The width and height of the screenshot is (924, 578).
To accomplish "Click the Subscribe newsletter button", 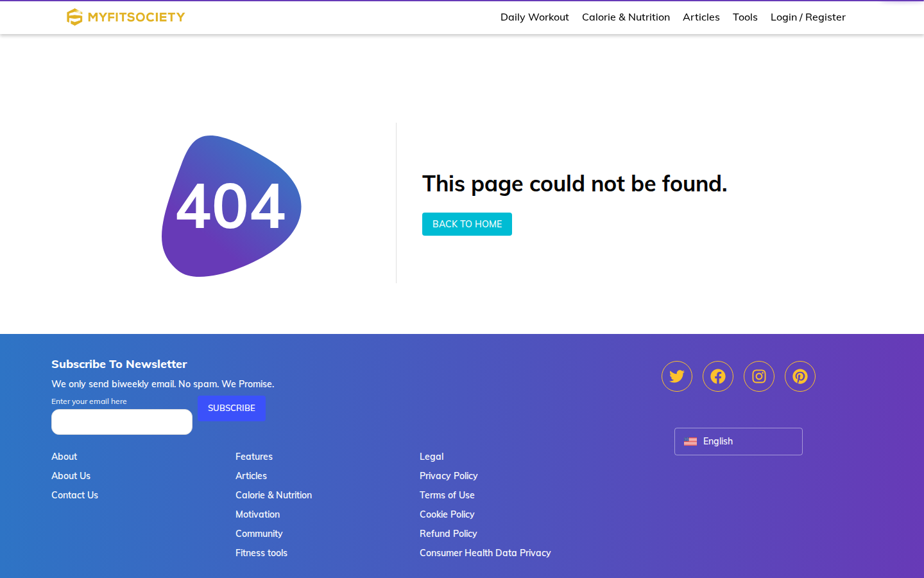I will click(x=232, y=408).
